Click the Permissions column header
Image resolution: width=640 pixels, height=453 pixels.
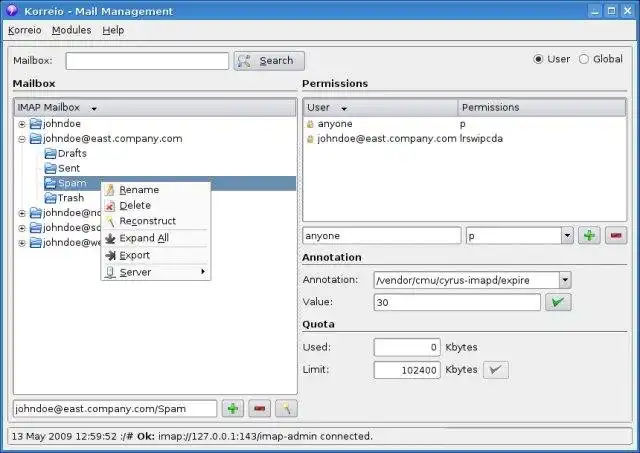pyautogui.click(x=542, y=108)
